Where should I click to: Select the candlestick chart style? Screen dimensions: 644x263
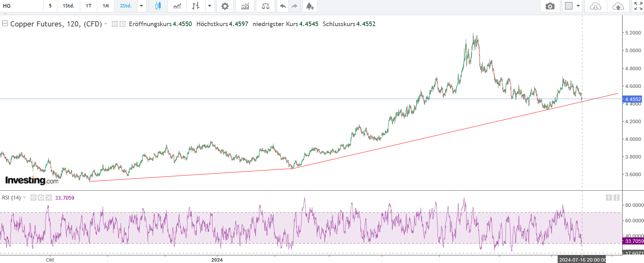point(158,6)
